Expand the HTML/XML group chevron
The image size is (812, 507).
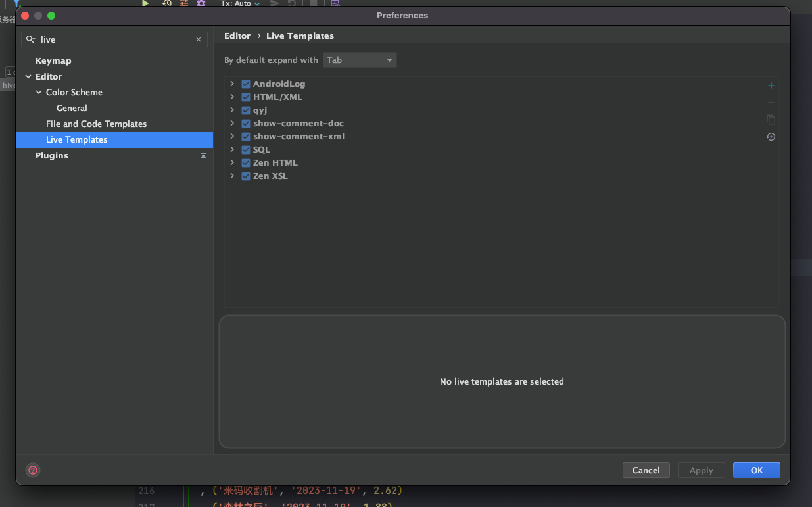pyautogui.click(x=232, y=97)
